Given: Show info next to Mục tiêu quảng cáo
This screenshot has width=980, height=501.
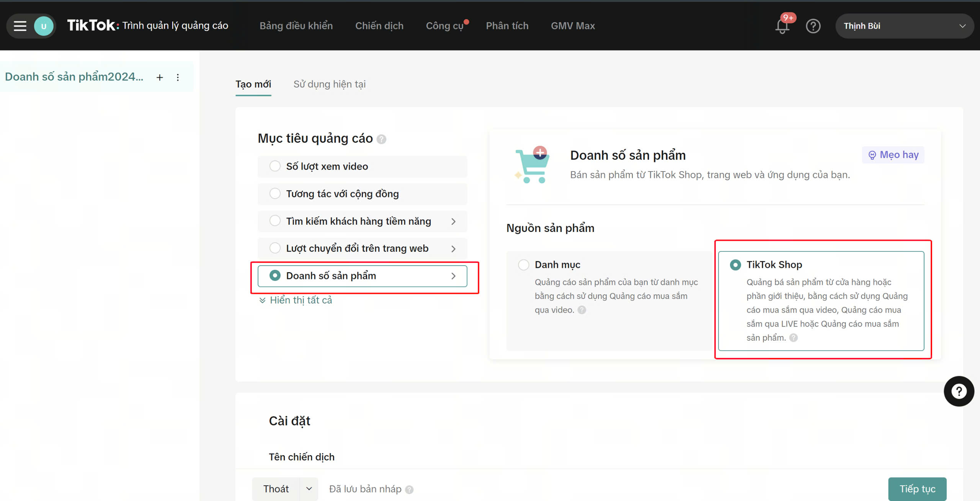Looking at the screenshot, I should [381, 139].
